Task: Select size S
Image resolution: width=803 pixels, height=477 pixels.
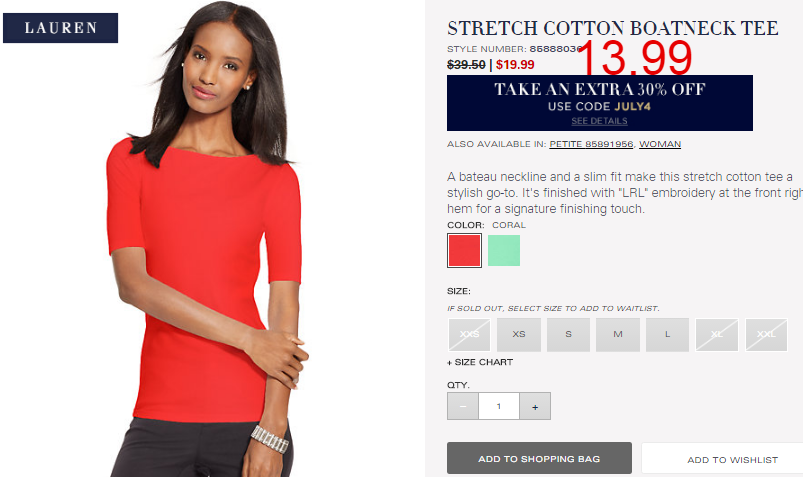Action: click(x=568, y=335)
